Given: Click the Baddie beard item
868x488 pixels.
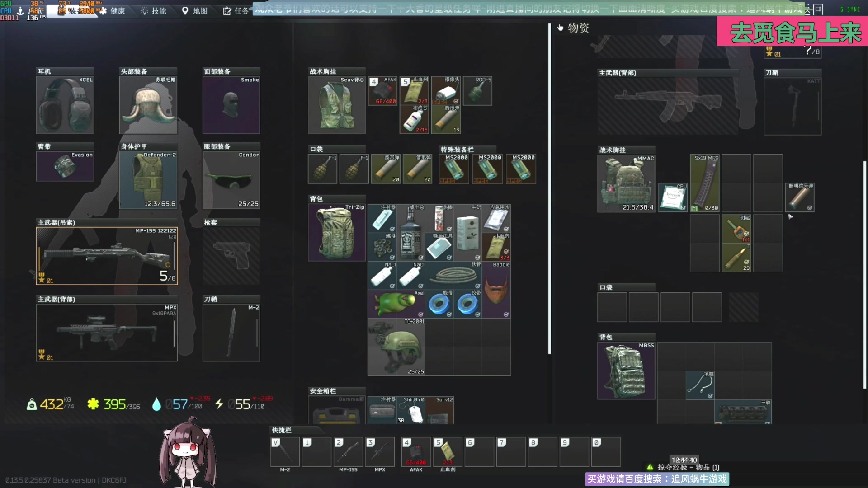Looking at the screenshot, I should (x=496, y=290).
